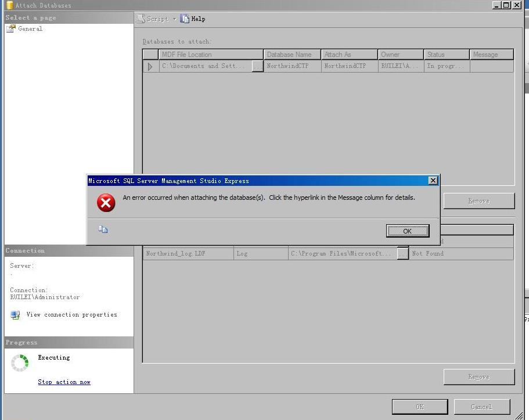Browse MDF file location ellipsis button
The height and width of the screenshot is (420, 529).
(257, 66)
